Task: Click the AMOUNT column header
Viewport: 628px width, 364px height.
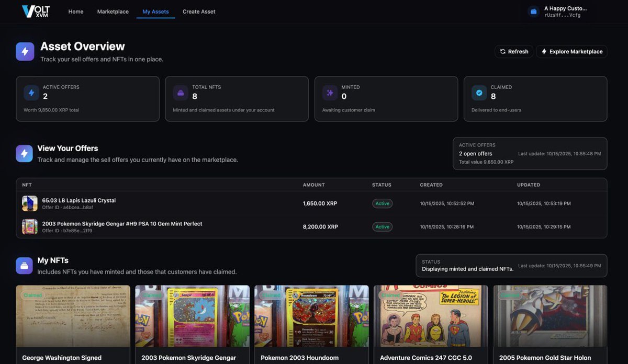Action: click(314, 185)
